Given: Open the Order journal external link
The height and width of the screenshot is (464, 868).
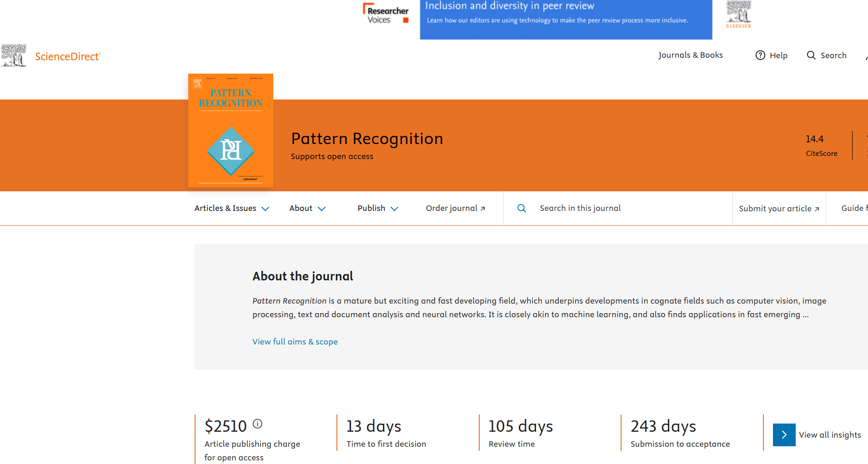Looking at the screenshot, I should [x=455, y=208].
